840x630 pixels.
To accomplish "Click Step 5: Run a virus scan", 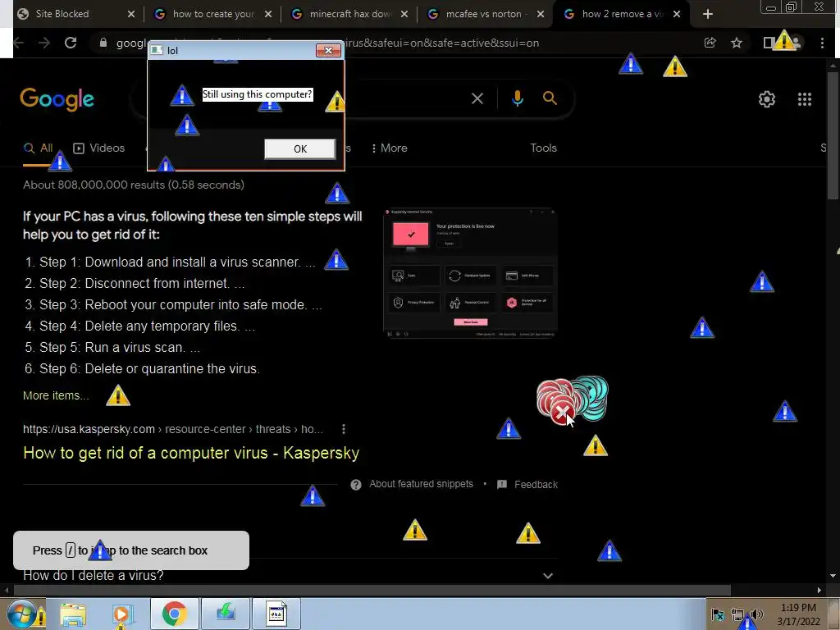I will 120,348.
